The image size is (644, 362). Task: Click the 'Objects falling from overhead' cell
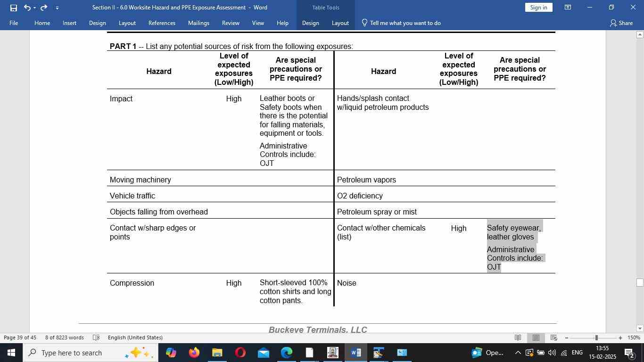tap(159, 212)
